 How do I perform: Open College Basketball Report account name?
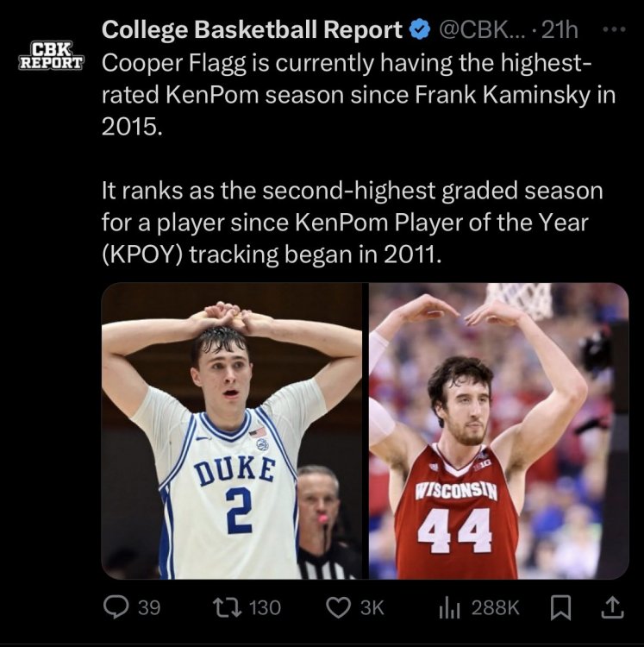[x=253, y=29]
